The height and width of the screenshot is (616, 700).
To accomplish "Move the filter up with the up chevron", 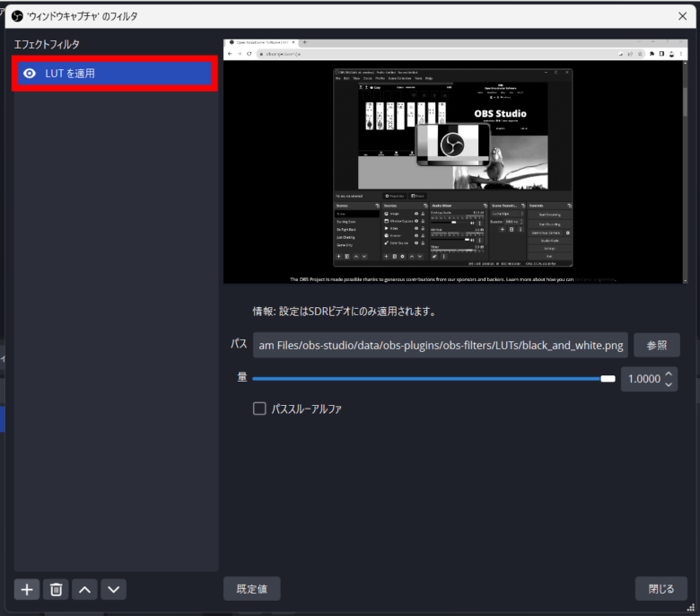I will pyautogui.click(x=84, y=589).
